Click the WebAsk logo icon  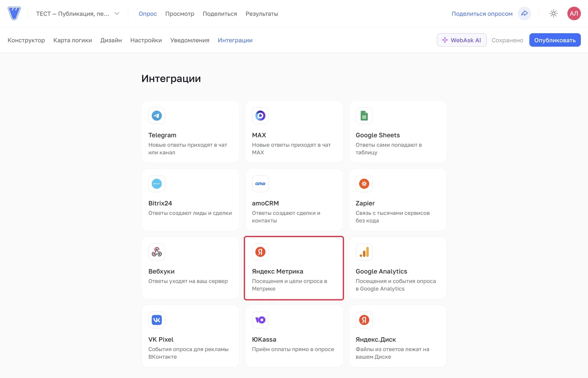pyautogui.click(x=14, y=13)
